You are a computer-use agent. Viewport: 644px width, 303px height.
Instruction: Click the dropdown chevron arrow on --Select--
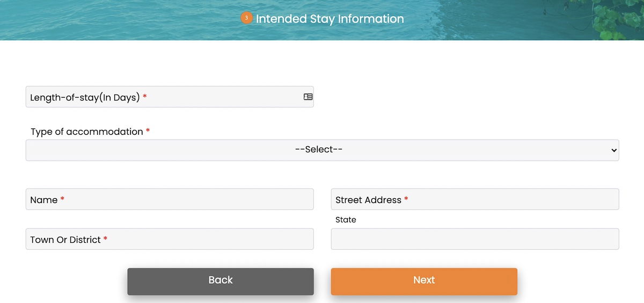614,150
